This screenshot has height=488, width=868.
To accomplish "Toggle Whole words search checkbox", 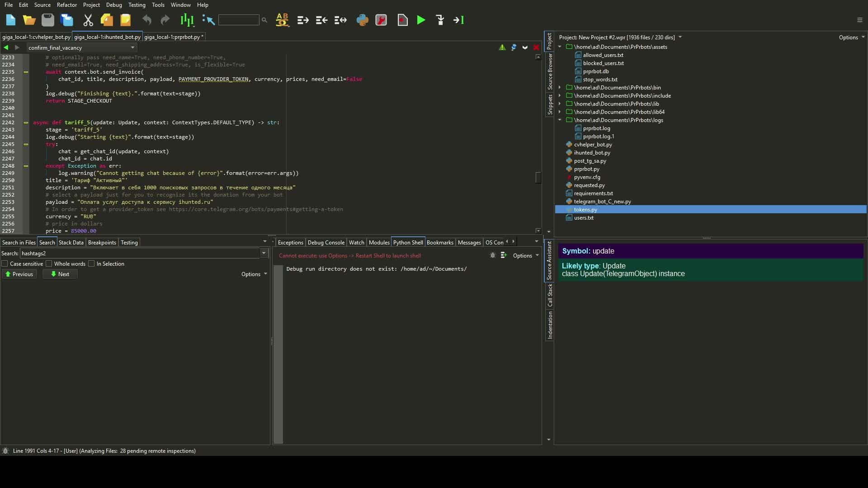I will pos(49,263).
